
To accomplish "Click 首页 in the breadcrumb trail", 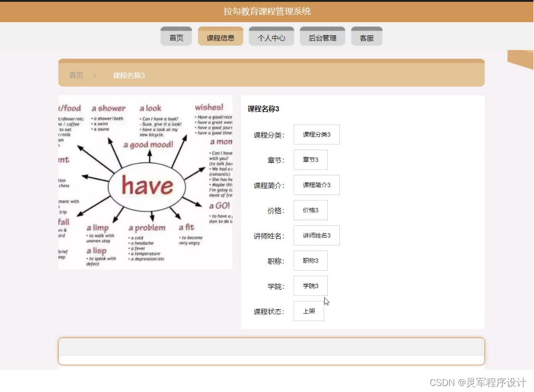I will coord(76,75).
